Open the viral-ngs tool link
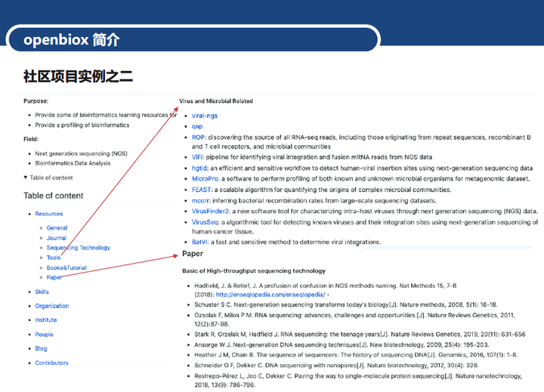 tap(205, 116)
